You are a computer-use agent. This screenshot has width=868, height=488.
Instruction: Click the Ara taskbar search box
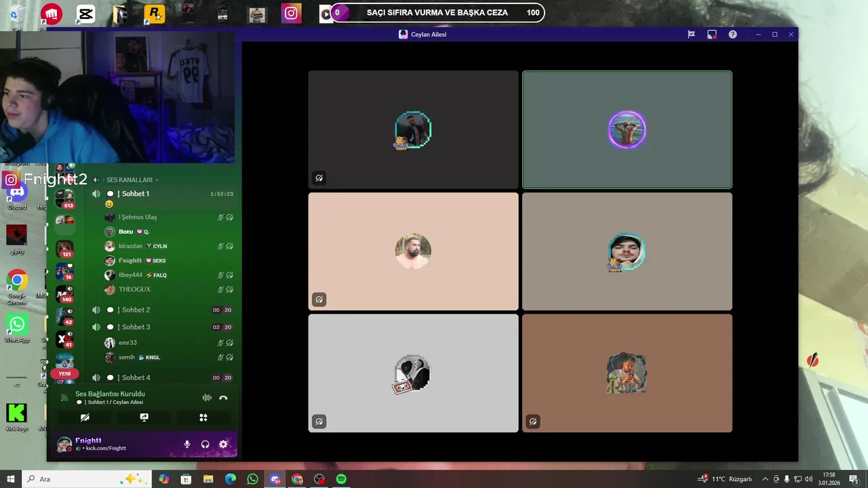(x=88, y=479)
